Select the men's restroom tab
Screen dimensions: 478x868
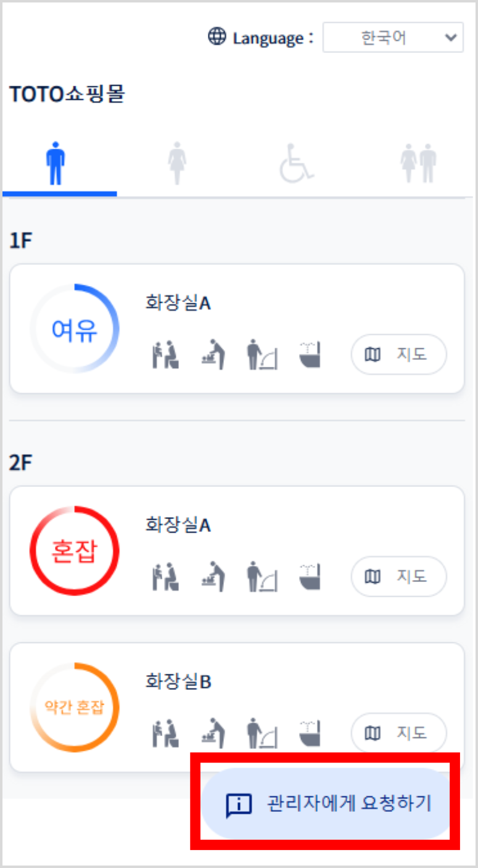(56, 165)
